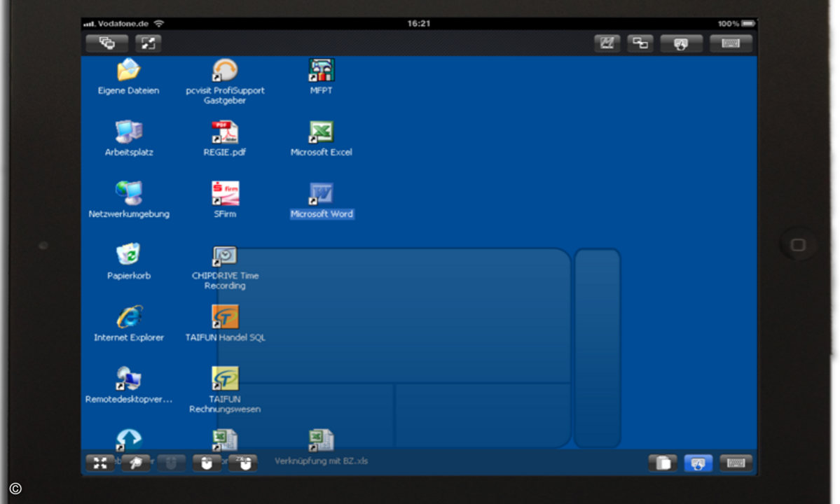Image resolution: width=840 pixels, height=504 pixels.
Task: Tap the right button of the virtual trackpad
Action: [x=483, y=416]
